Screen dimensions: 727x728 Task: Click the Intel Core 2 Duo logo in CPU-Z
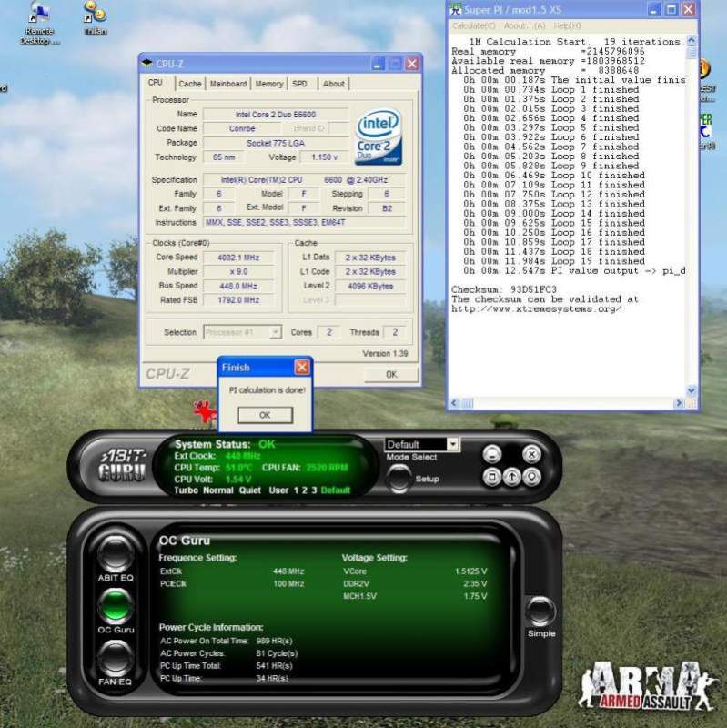tap(379, 137)
